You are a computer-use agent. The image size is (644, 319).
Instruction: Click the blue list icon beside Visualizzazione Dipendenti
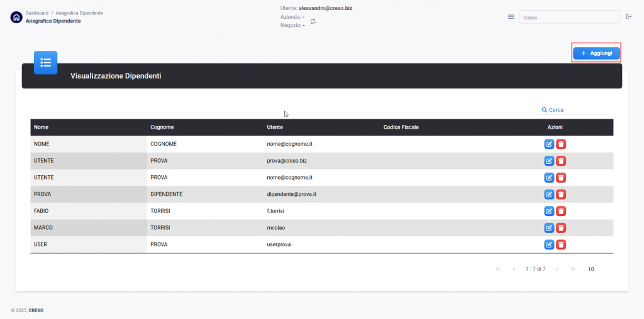[x=45, y=63]
